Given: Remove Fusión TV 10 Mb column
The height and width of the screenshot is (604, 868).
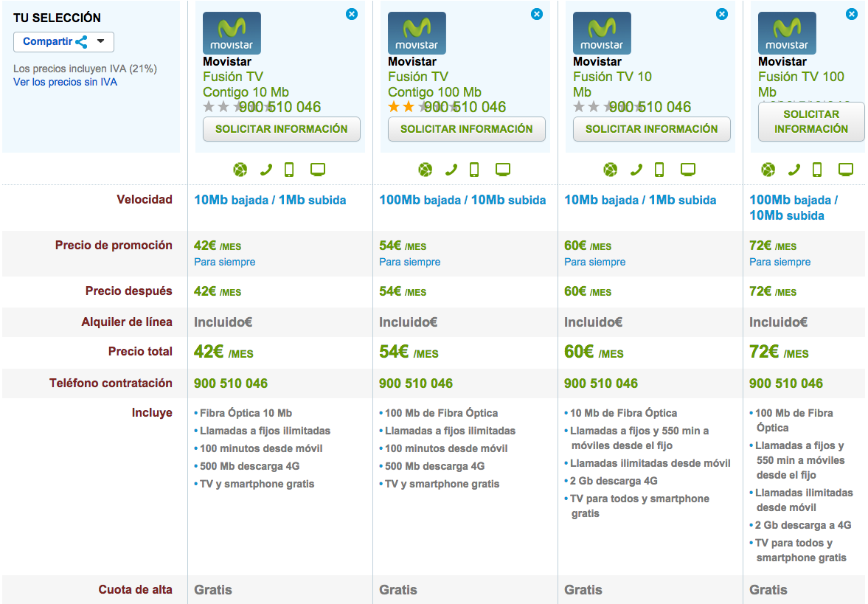Looking at the screenshot, I should [722, 15].
